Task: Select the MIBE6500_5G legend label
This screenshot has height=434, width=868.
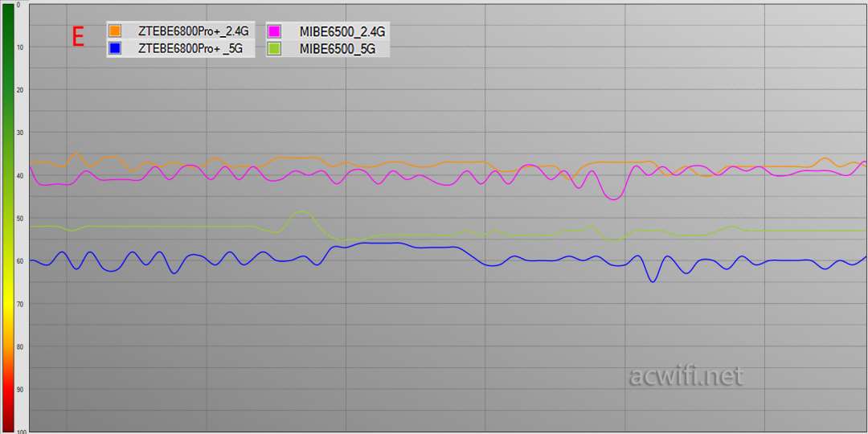Action: click(338, 49)
